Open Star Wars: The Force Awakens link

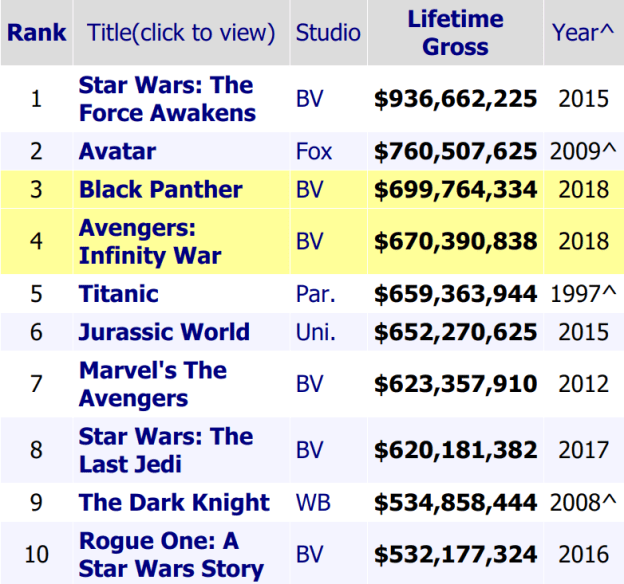click(166, 99)
